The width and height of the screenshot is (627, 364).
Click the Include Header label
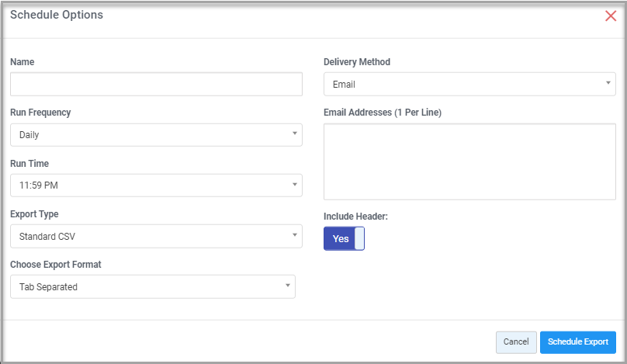coord(355,217)
